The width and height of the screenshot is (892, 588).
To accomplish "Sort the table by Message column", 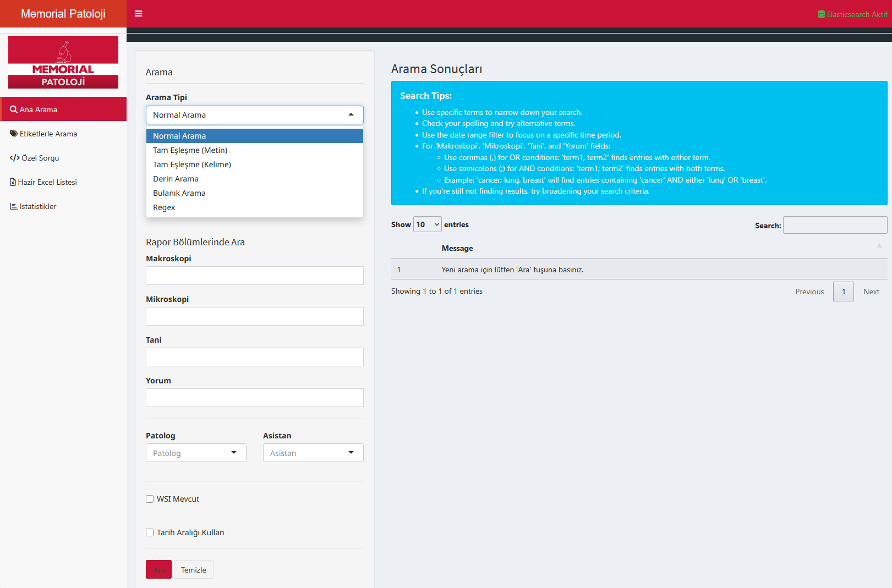I will pyautogui.click(x=457, y=248).
